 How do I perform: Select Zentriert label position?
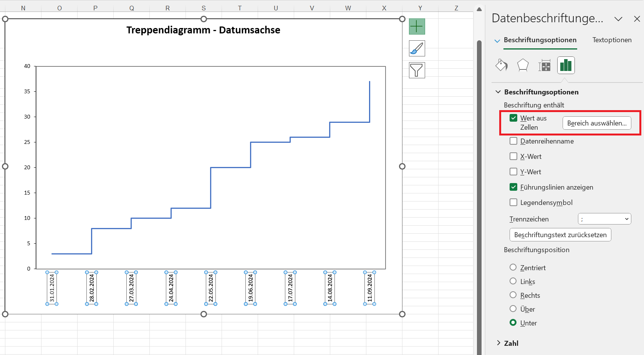tap(513, 267)
